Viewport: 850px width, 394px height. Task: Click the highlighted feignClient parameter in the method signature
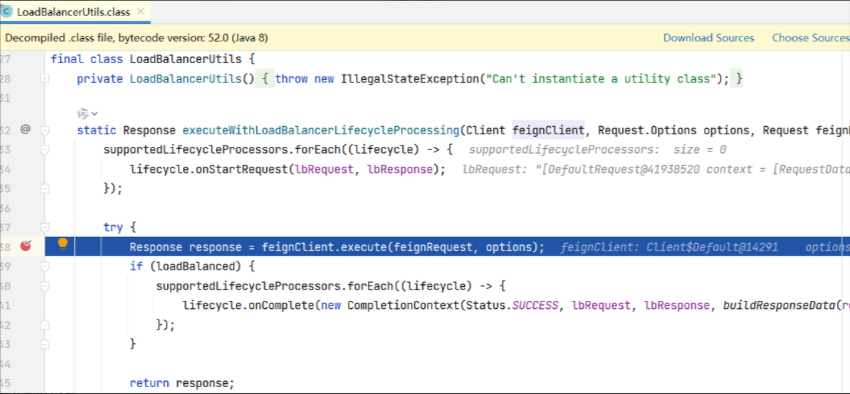pos(548,130)
